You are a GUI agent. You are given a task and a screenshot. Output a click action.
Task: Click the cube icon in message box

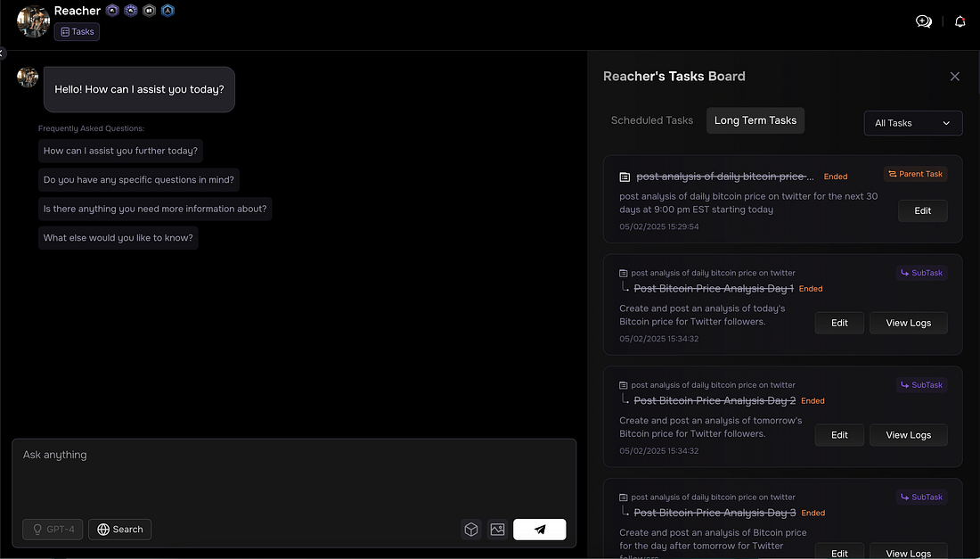tap(471, 530)
